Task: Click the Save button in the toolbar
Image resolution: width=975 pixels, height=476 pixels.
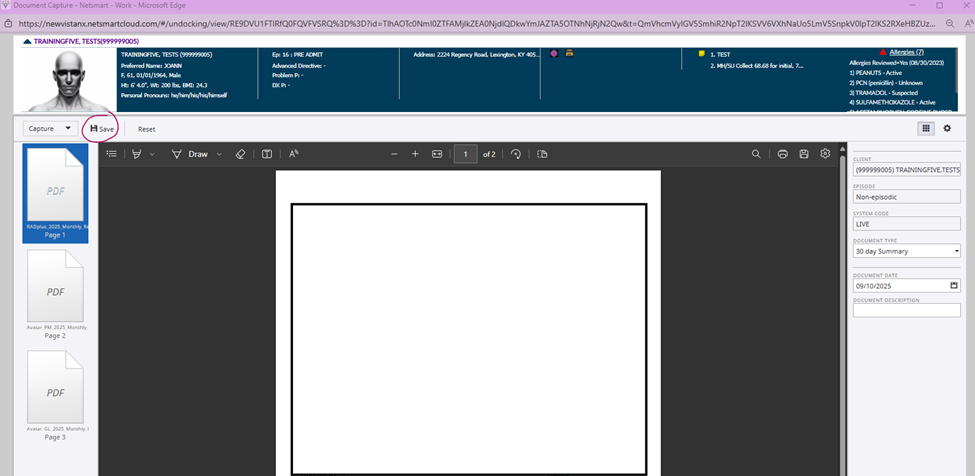Action: pos(102,129)
